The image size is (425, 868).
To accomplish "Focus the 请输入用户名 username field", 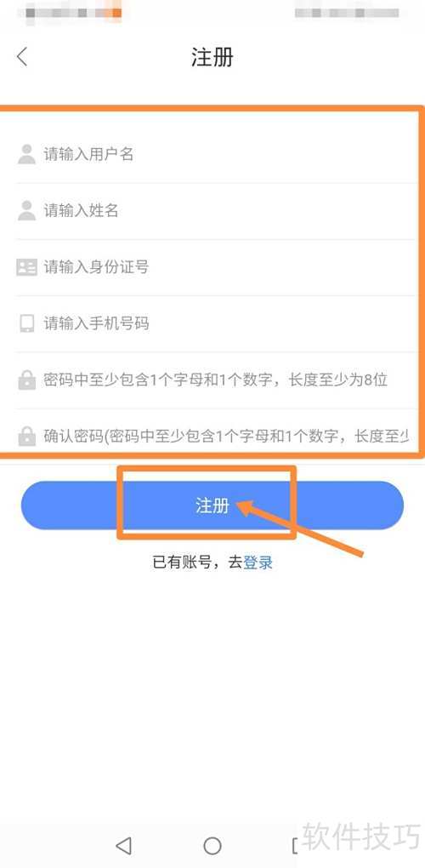I will (216, 154).
